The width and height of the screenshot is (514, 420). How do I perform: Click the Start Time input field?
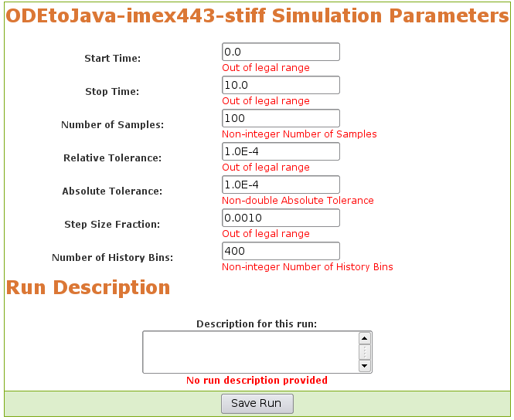(281, 52)
